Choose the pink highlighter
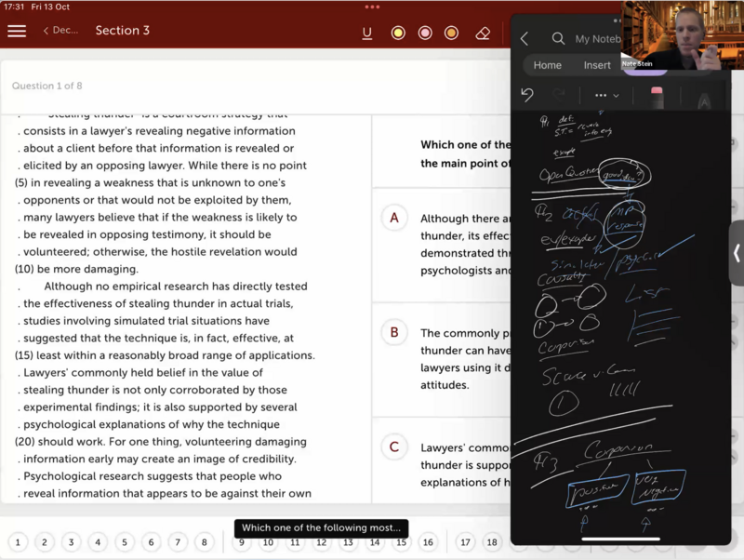 coord(425,33)
